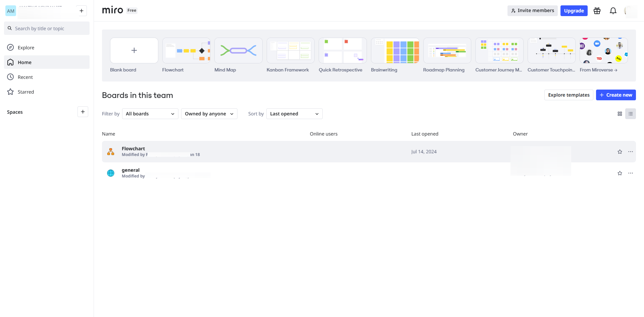Switch to list view
Screen dimensions: 644x317
point(631,114)
